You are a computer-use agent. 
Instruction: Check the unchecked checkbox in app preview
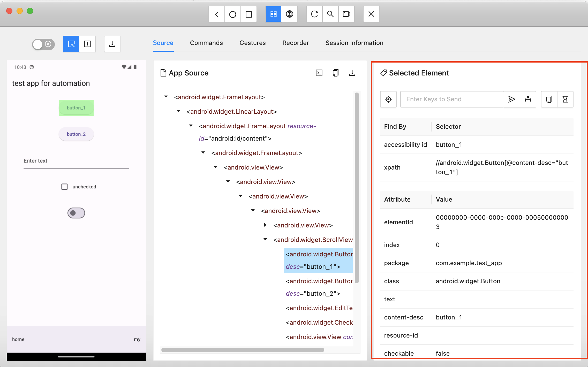64,187
